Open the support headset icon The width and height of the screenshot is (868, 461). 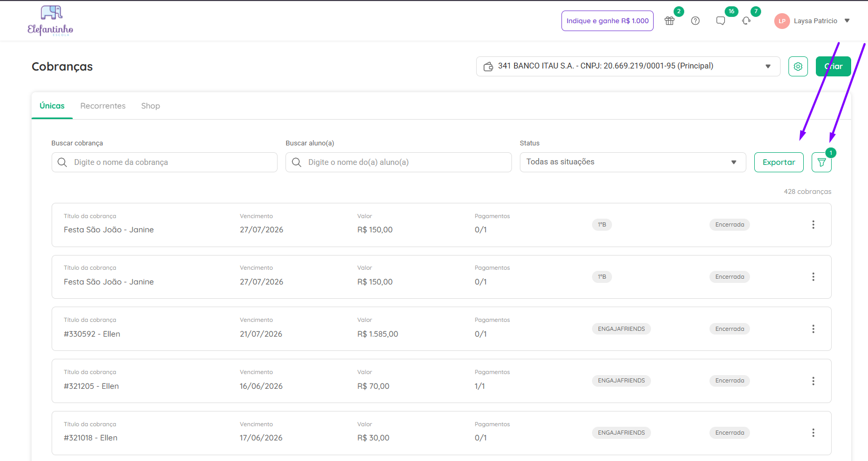pyautogui.click(x=746, y=21)
